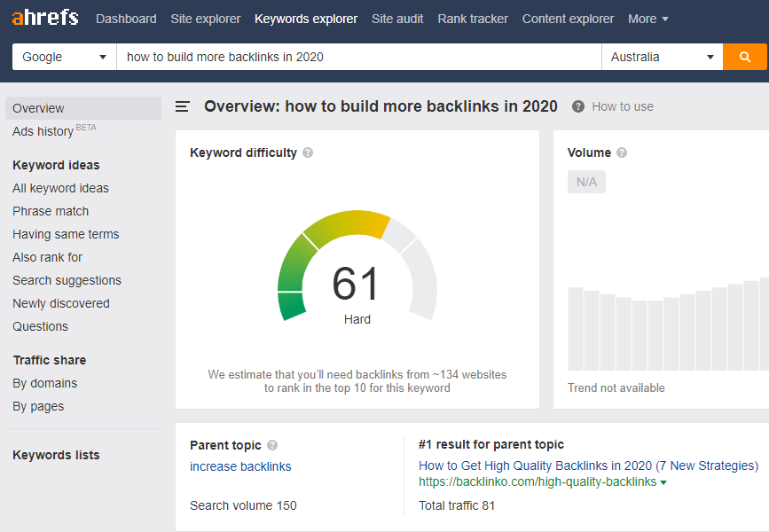Screen dimensions: 769x532
Task: Click the orange search magnifier button
Action: [x=744, y=57]
